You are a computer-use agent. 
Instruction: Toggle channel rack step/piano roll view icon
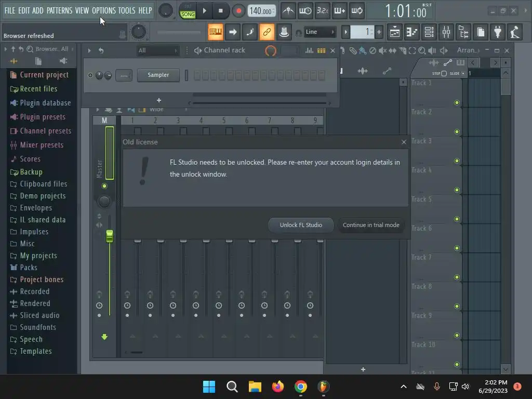(x=321, y=50)
